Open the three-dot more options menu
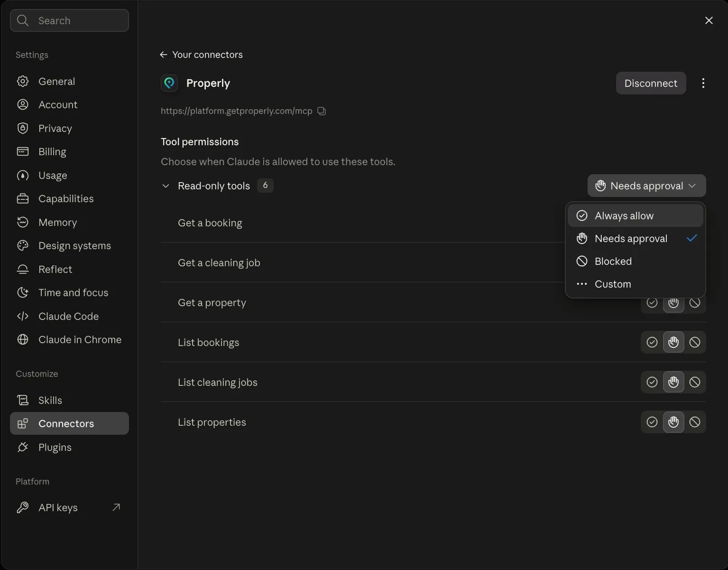The height and width of the screenshot is (570, 728). pos(703,83)
